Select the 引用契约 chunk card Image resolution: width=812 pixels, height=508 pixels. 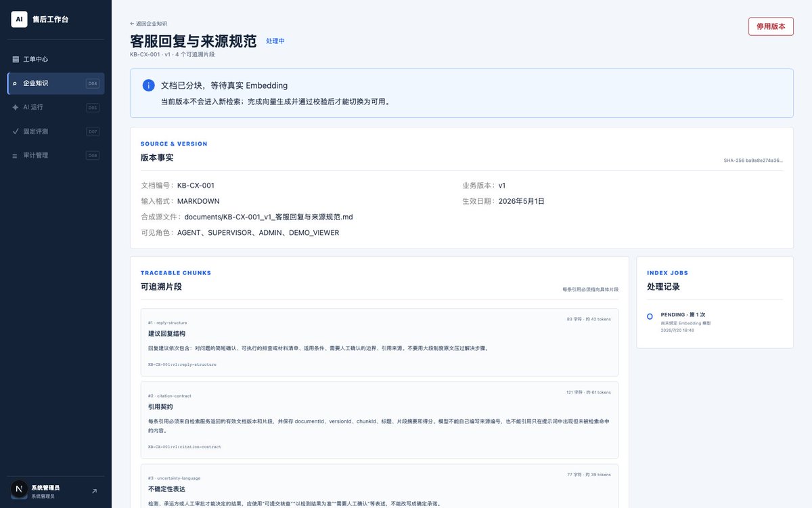tap(380, 420)
